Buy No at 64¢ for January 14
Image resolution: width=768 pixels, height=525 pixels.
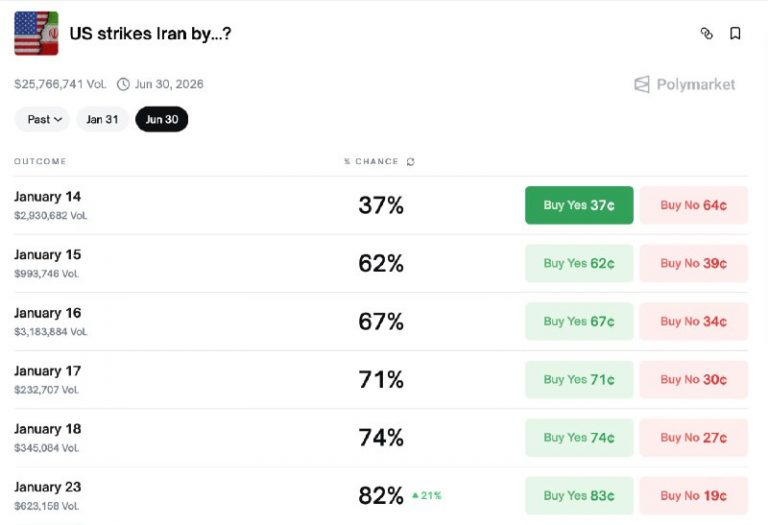(x=693, y=205)
